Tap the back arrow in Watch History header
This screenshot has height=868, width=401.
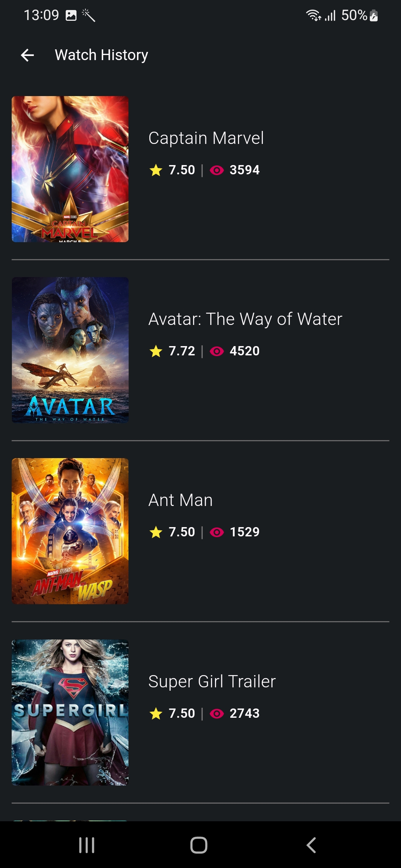click(x=27, y=55)
